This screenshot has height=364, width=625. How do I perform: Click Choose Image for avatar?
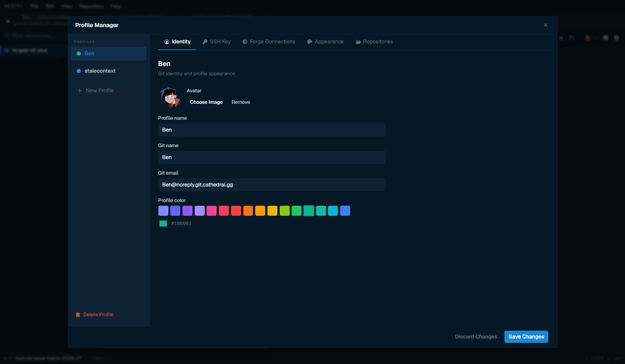(206, 102)
